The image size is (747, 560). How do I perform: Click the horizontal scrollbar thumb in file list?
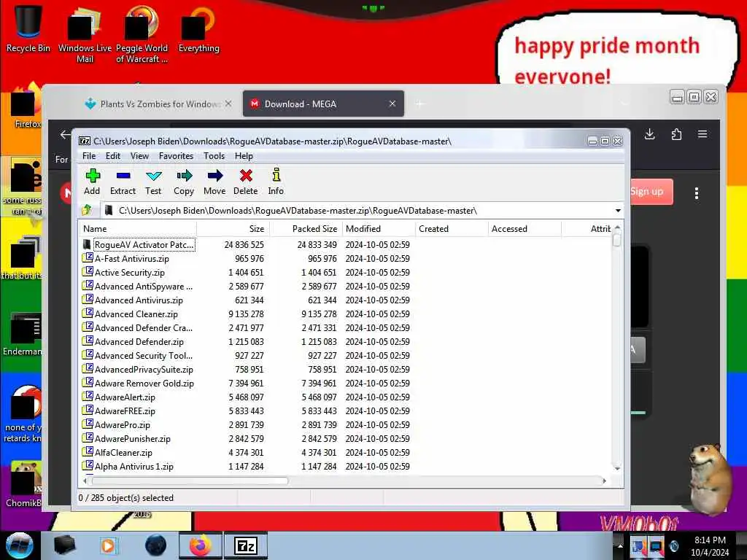(x=190, y=481)
